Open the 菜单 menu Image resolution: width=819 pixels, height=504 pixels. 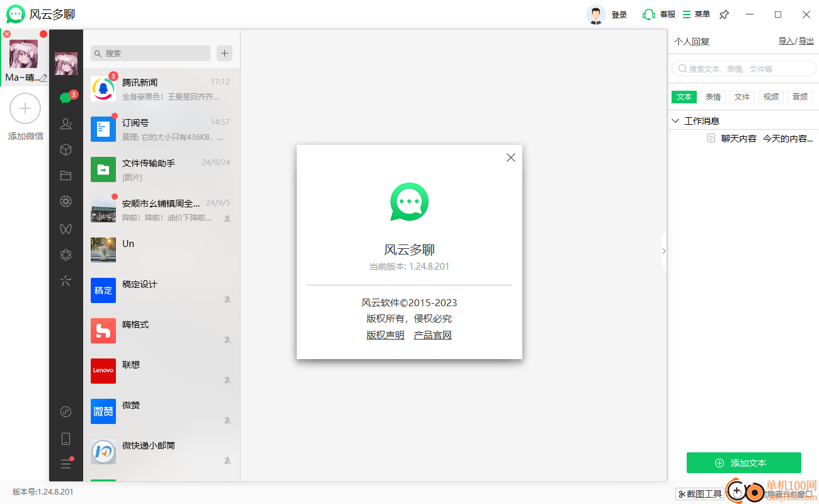[696, 14]
